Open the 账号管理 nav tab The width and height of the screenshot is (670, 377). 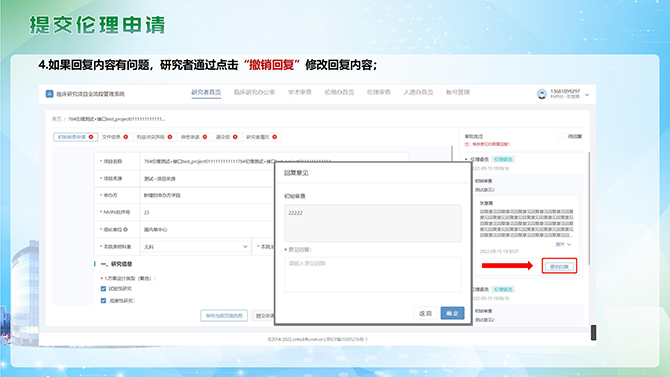point(458,92)
